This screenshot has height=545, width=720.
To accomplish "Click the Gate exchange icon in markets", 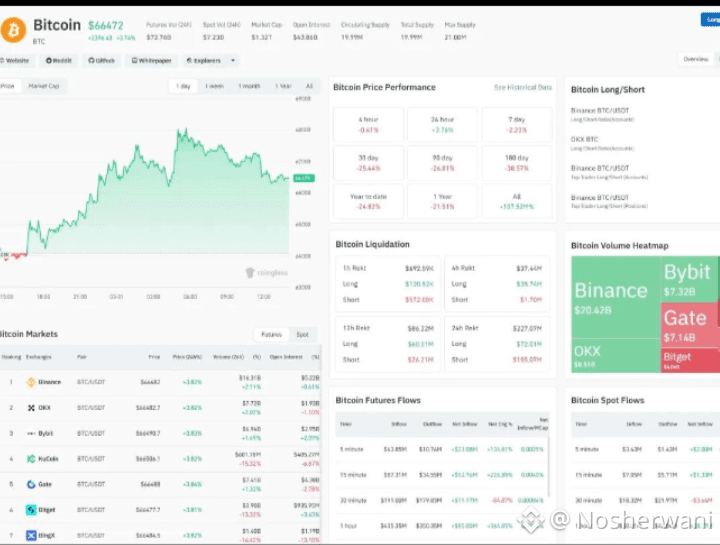I will [x=31, y=484].
